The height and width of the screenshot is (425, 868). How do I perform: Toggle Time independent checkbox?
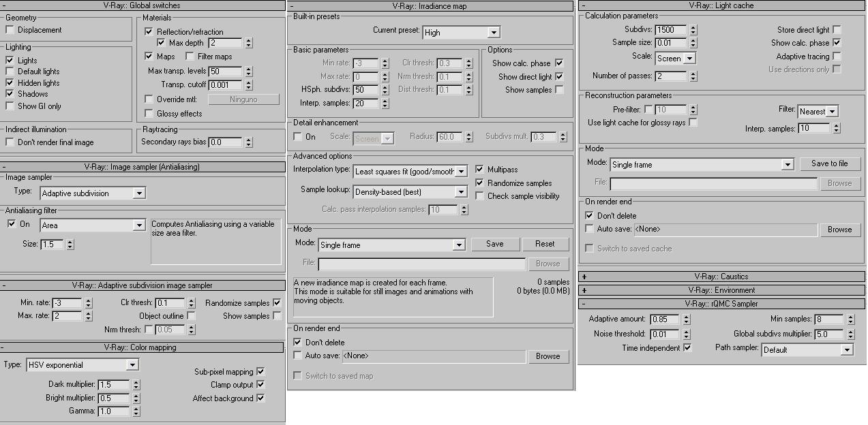point(687,348)
